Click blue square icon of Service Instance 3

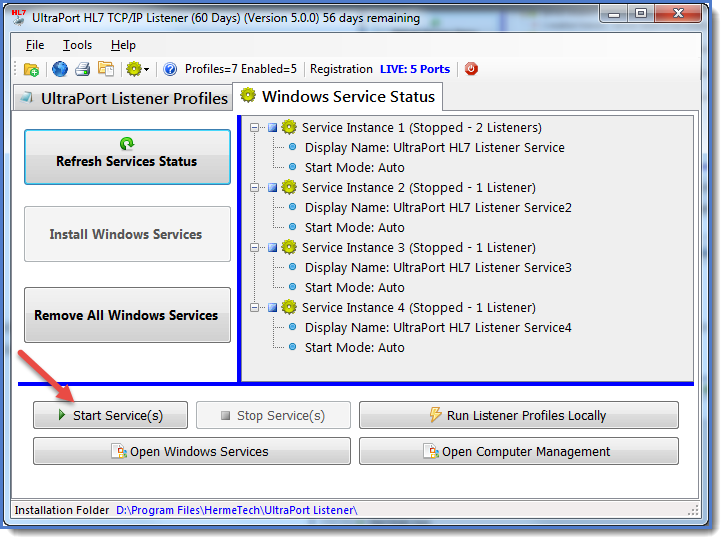click(273, 247)
